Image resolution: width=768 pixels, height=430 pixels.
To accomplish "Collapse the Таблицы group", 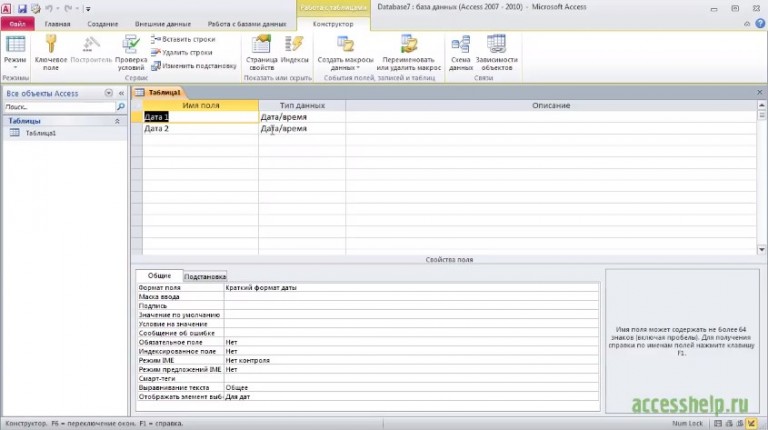I will 119,120.
